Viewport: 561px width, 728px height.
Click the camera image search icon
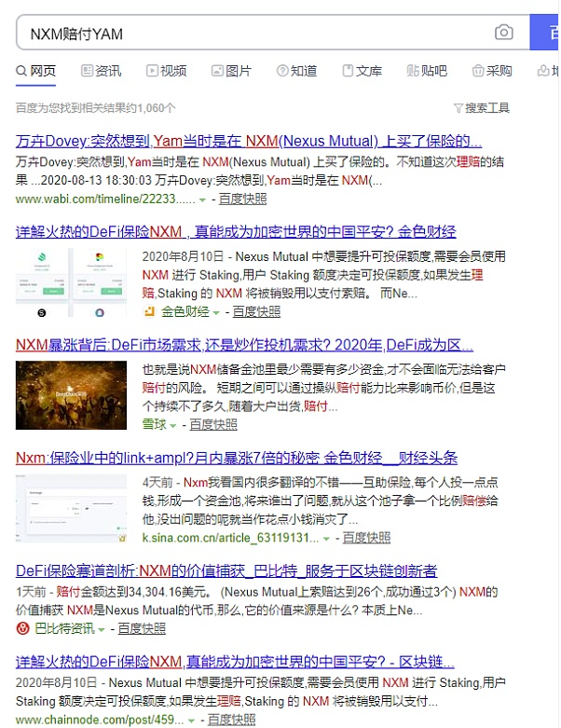503,33
